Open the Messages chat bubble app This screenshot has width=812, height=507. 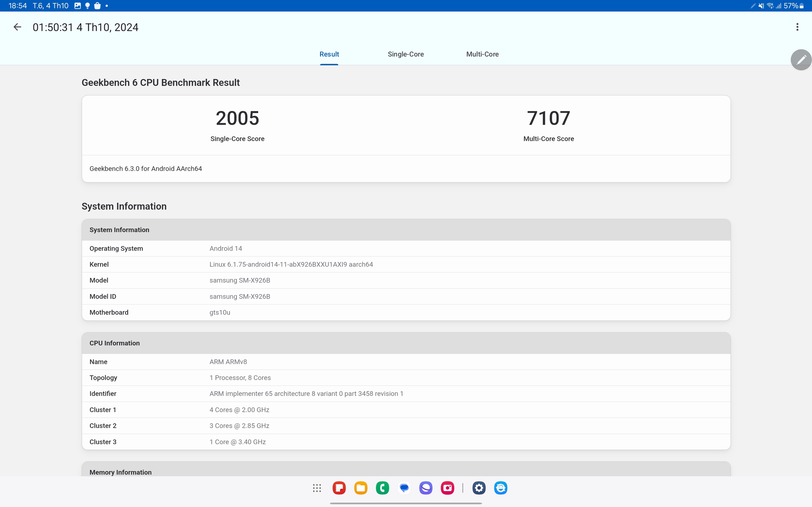[x=404, y=488]
